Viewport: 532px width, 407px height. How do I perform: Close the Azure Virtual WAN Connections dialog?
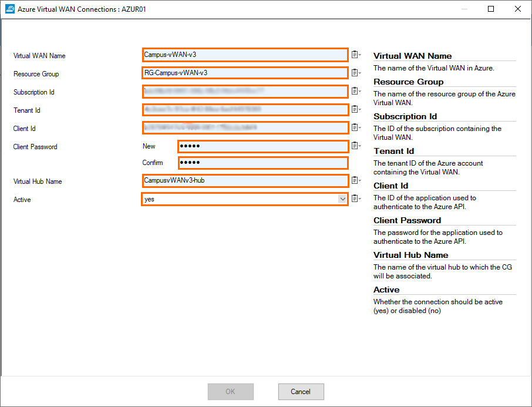pos(517,9)
